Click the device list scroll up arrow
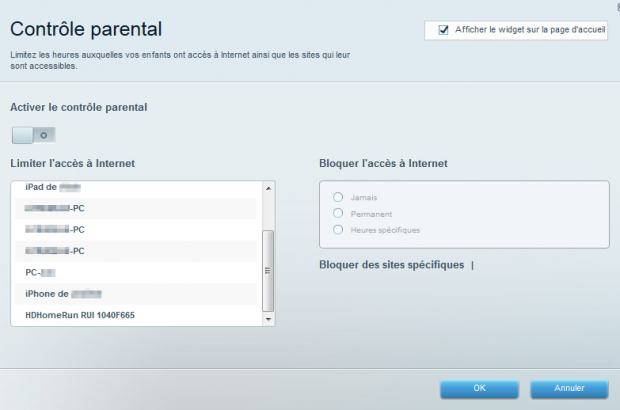The height and width of the screenshot is (410, 620). 267,188
